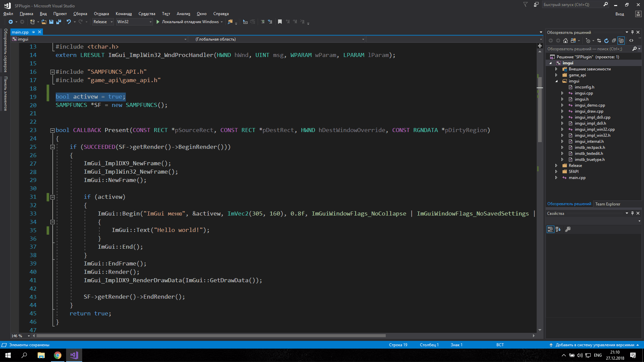
Task: Click the Вход sign-in link
Action: coord(620,14)
